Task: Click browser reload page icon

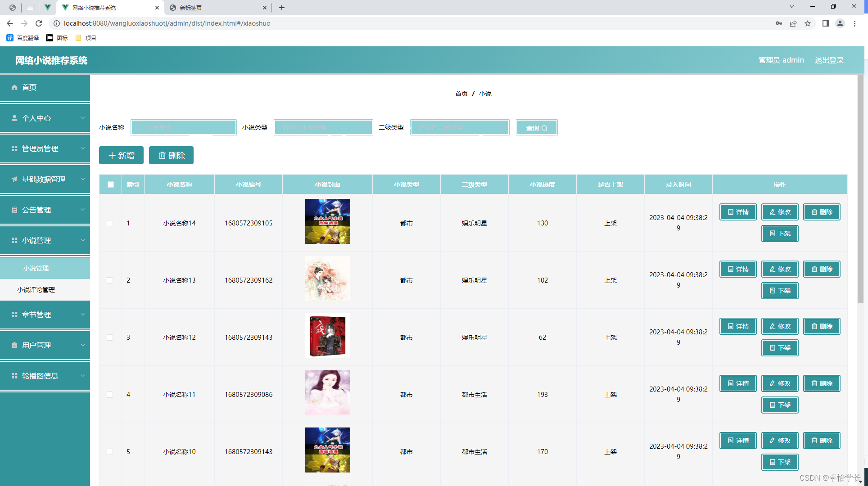Action: point(39,23)
